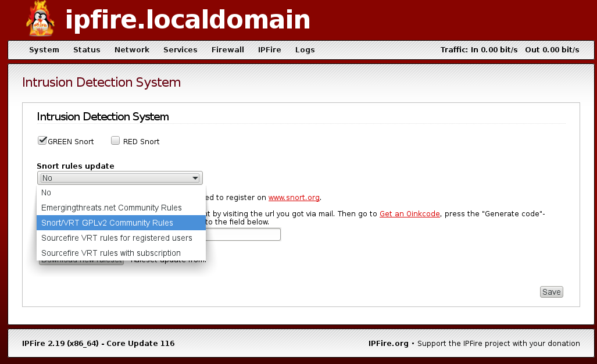Click the Oinkcode input field
Viewport: 597px width, 364px height.
pyautogui.click(x=243, y=234)
